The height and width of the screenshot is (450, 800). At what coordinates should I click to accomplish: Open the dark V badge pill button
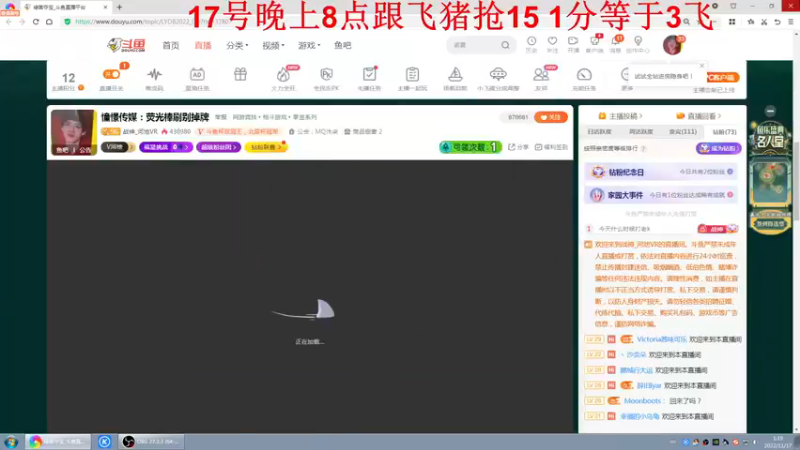pyautogui.click(x=117, y=147)
